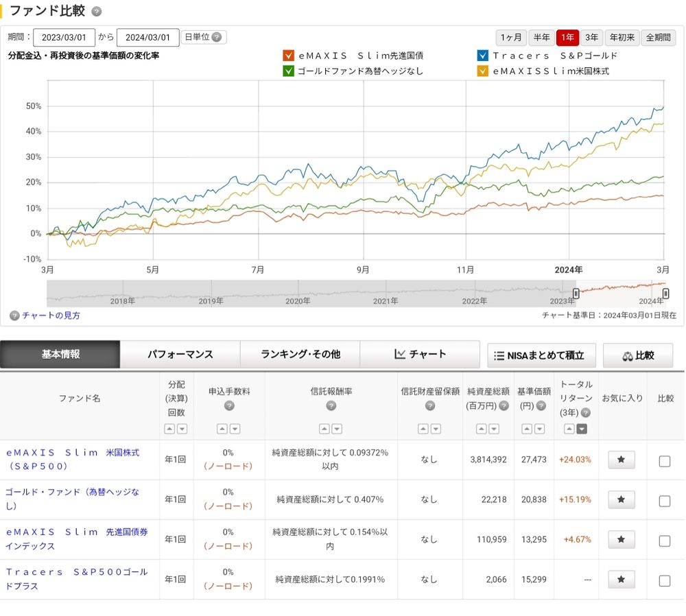Select the 半年 period button
Viewport: 686px width, 616px height.
542,38
